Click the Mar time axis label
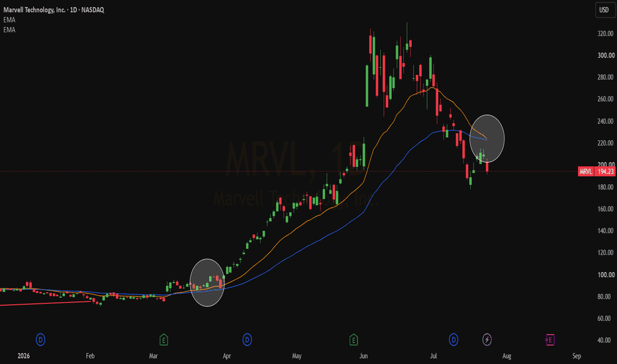The image size is (617, 364). click(154, 356)
